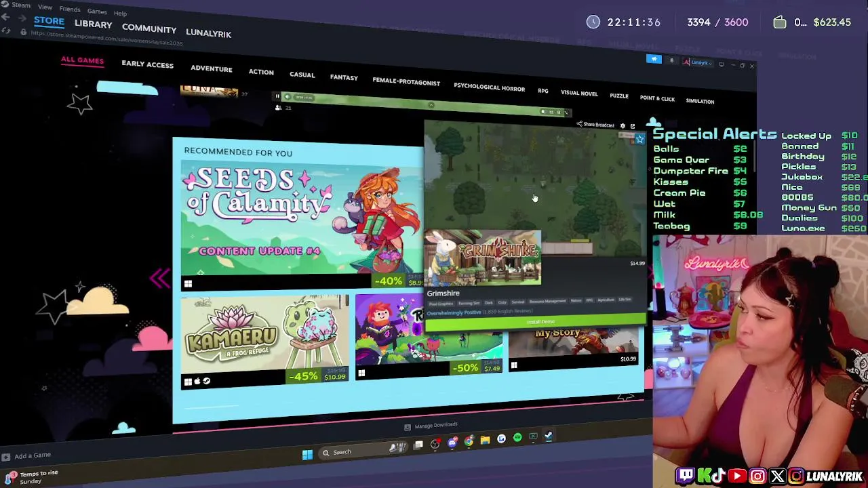The image size is (868, 488).
Task: Switch to the STORE tab
Action: tap(49, 21)
